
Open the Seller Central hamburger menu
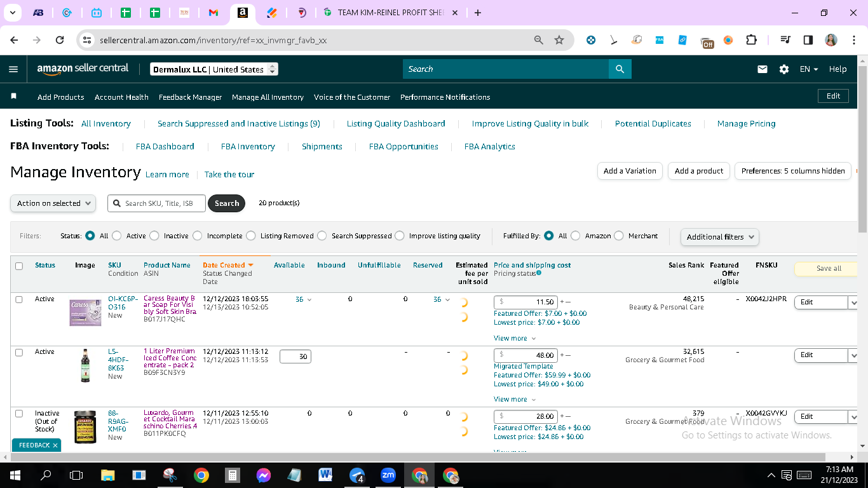[13, 69]
